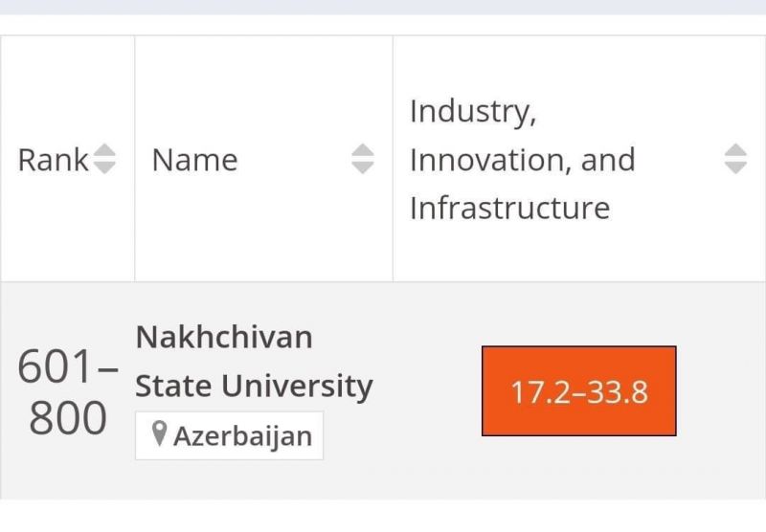Click the down sort arrow beside Name
766x532 pixels.
(x=363, y=167)
